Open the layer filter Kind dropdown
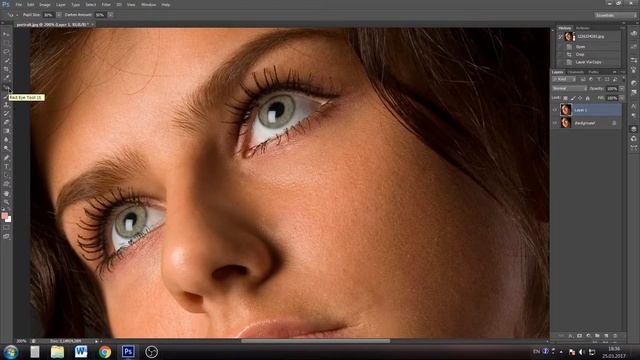640x360 pixels. (564, 79)
